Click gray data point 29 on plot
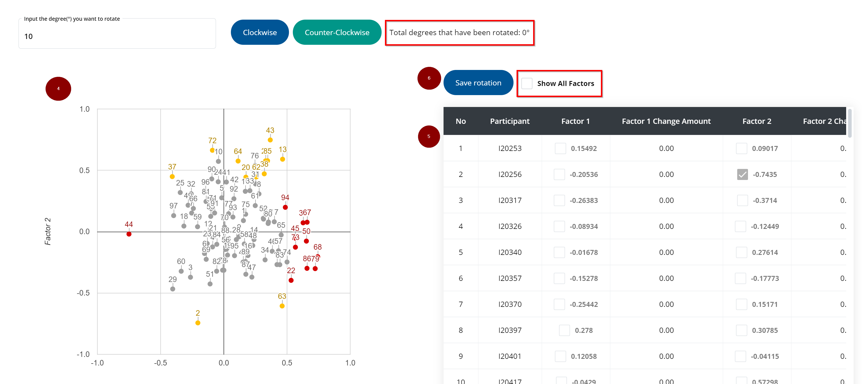Screen dimensions: 868x384 tap(173, 289)
